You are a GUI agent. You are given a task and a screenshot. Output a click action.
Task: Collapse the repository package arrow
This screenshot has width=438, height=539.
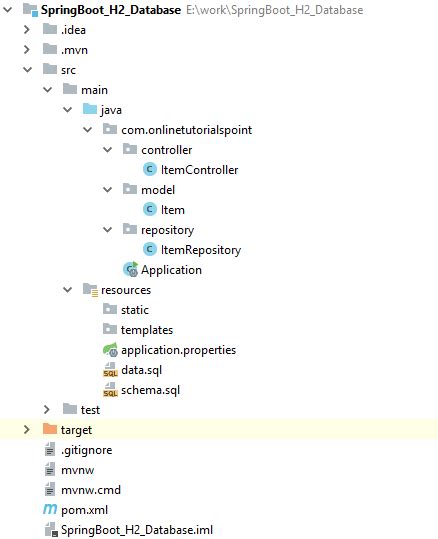(x=107, y=229)
